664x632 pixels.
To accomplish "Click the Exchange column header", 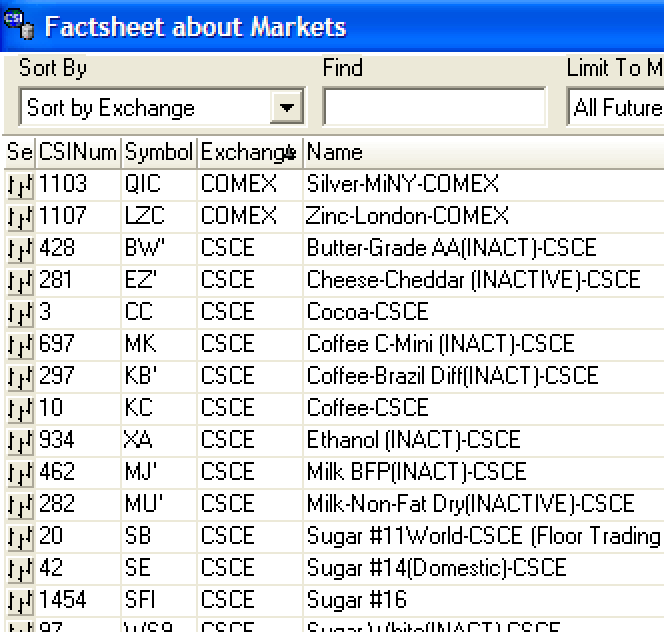I will (x=248, y=153).
